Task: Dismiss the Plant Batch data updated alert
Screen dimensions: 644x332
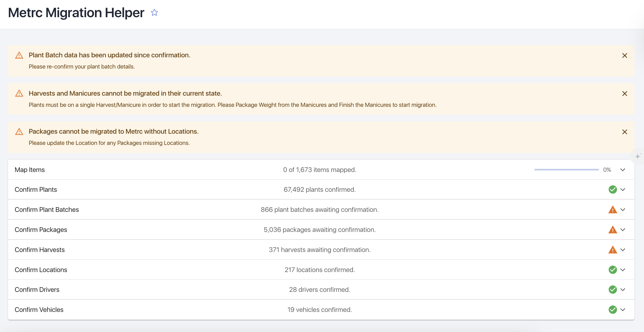Action: pos(624,56)
